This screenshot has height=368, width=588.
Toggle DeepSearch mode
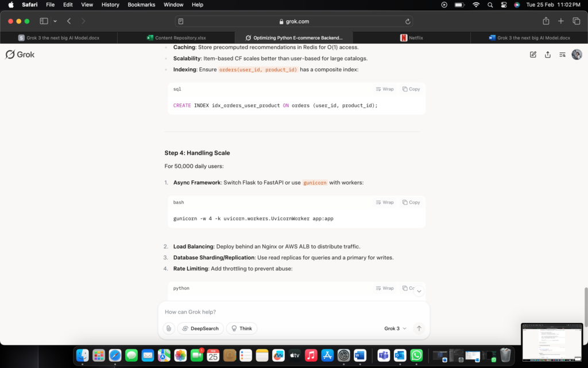click(x=200, y=328)
